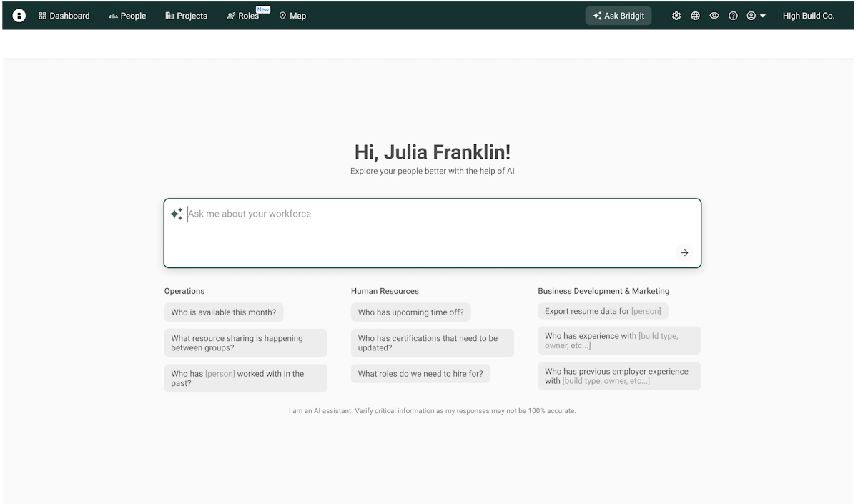Go to the Dashboard
This screenshot has width=858, height=504.
[64, 15]
